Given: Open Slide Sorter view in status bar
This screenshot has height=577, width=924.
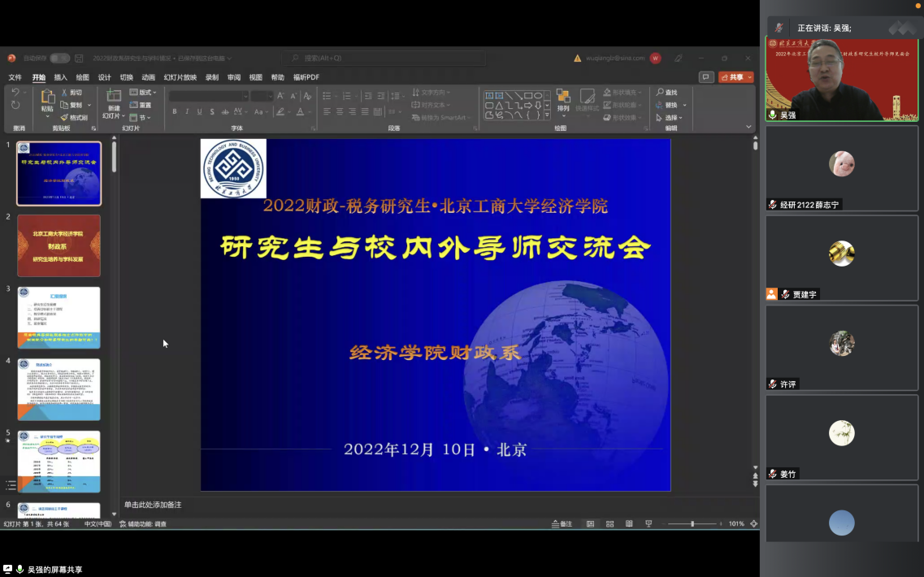Looking at the screenshot, I should [609, 524].
